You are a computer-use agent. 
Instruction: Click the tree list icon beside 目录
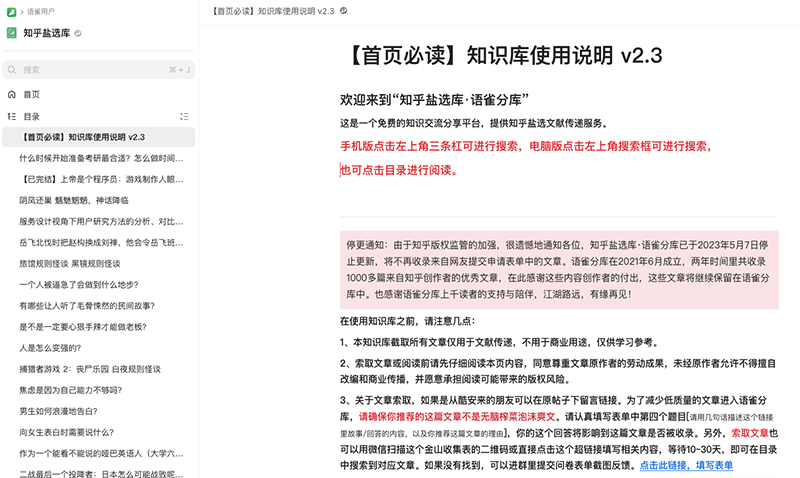(12, 117)
